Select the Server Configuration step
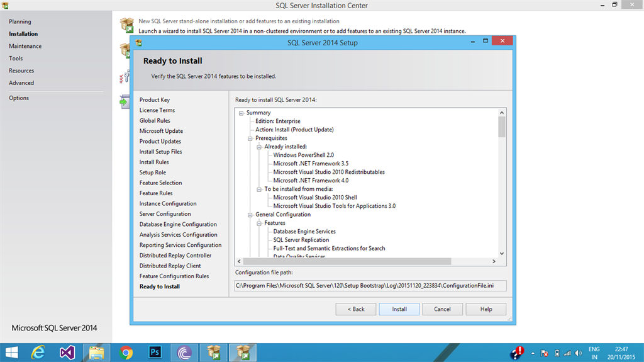This screenshot has height=362, width=644. [165, 214]
